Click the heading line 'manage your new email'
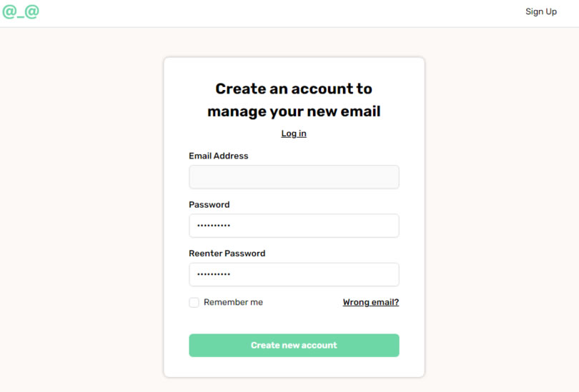The image size is (579, 392). (x=294, y=111)
